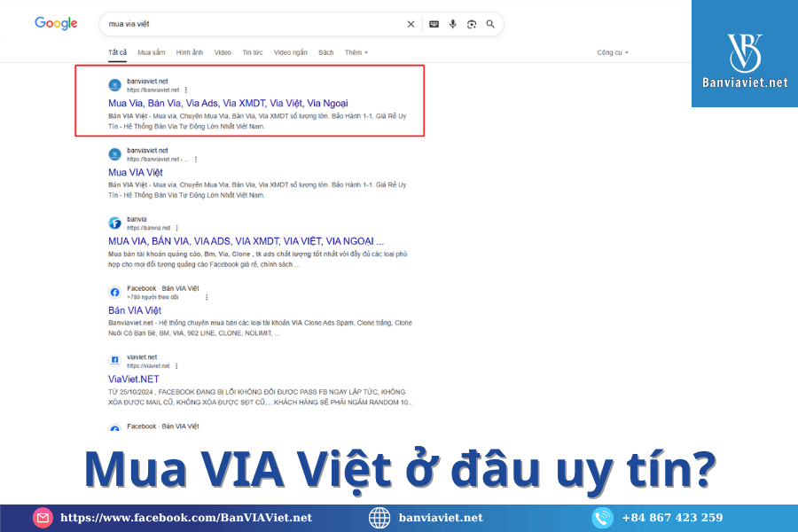Screen dimensions: 798x532
Task: Open the 'Sách' tab
Action: click(325, 52)
